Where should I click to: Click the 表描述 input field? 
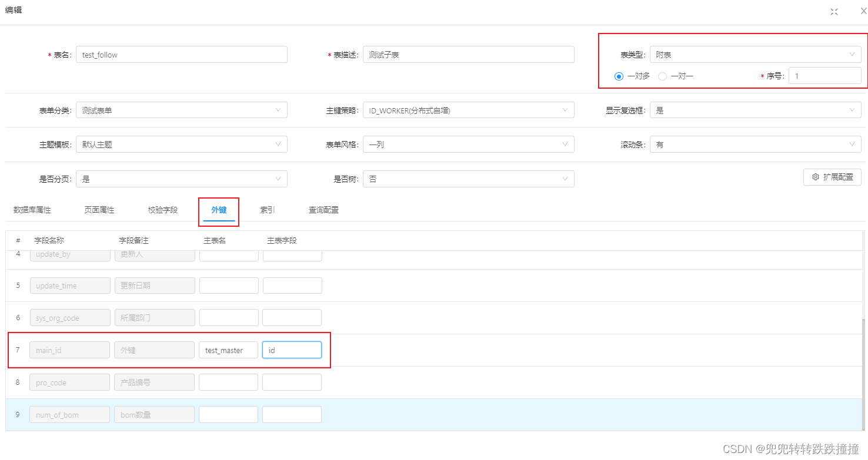[x=469, y=55]
